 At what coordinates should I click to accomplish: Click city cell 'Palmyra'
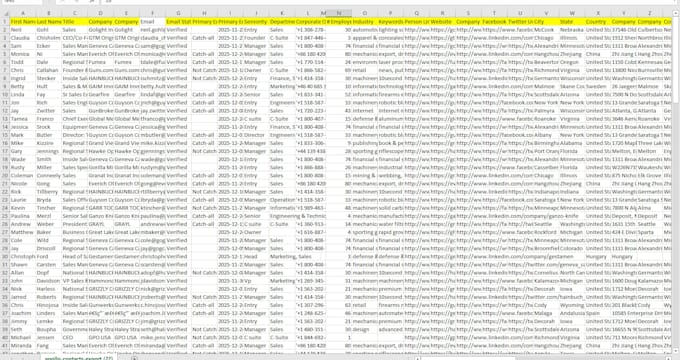546,111
